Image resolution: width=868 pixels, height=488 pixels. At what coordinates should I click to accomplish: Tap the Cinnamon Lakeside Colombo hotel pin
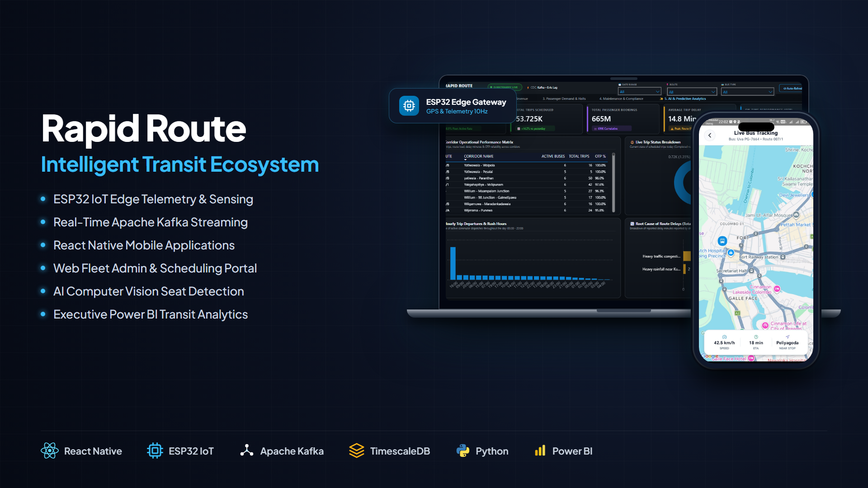pos(777,289)
